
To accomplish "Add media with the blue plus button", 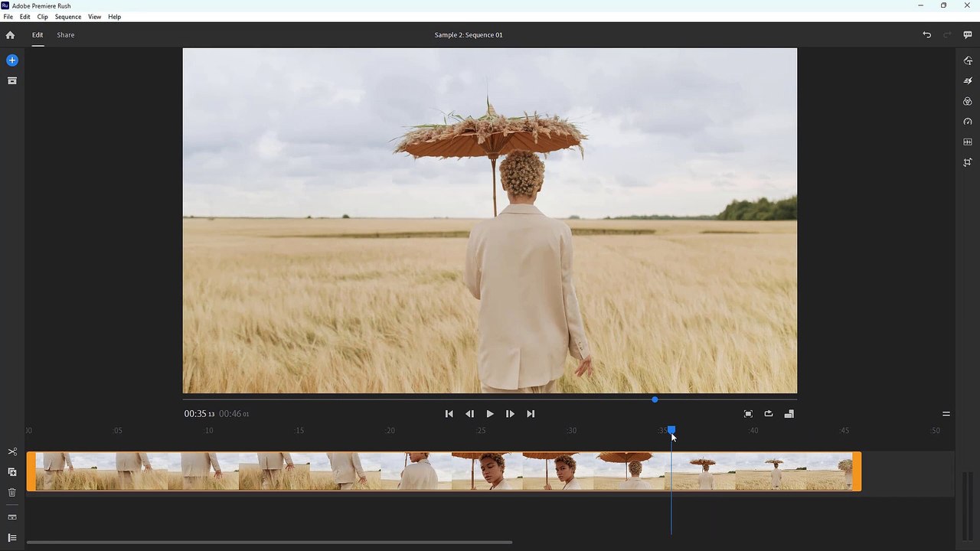I will click(x=12, y=60).
